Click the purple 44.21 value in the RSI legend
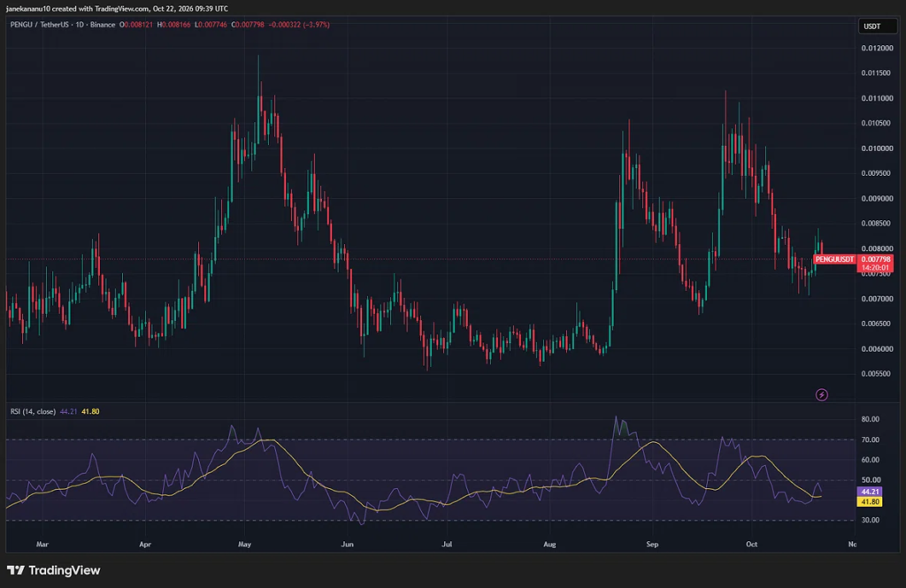The width and height of the screenshot is (906, 588). click(68, 412)
